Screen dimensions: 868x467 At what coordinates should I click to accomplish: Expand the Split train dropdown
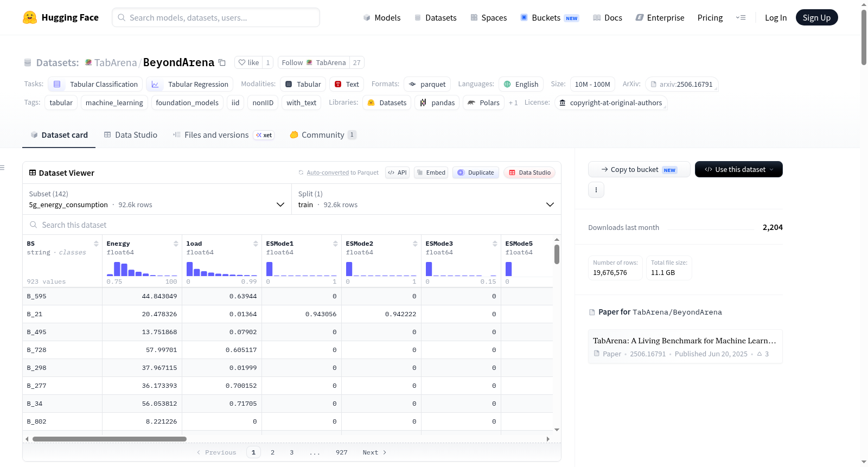(x=426, y=199)
